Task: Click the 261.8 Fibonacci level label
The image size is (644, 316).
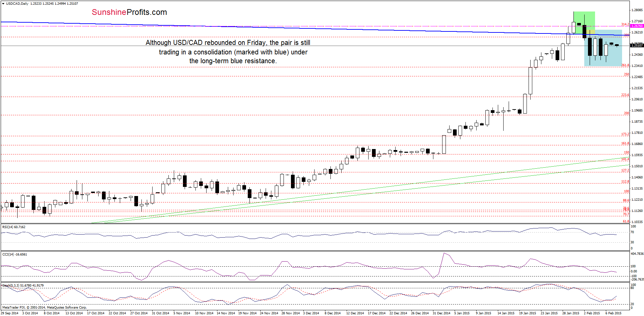Action: pyautogui.click(x=625, y=65)
